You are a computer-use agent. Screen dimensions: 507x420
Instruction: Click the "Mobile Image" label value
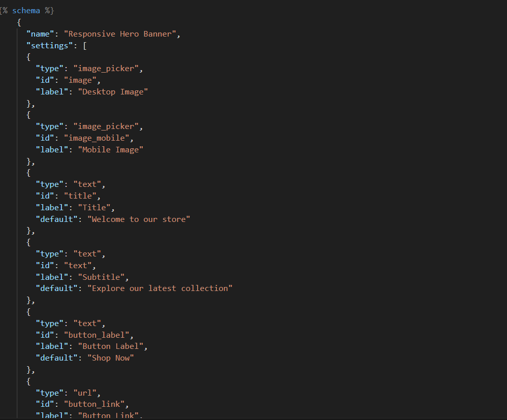111,150
